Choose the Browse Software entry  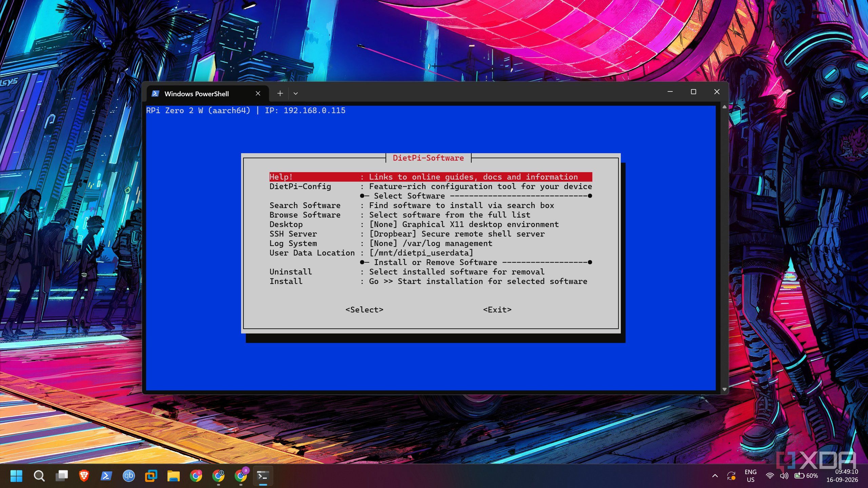coord(431,215)
